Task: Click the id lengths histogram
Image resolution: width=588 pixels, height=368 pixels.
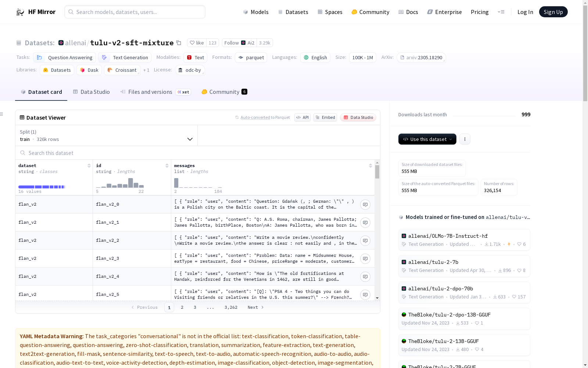Action: click(120, 183)
